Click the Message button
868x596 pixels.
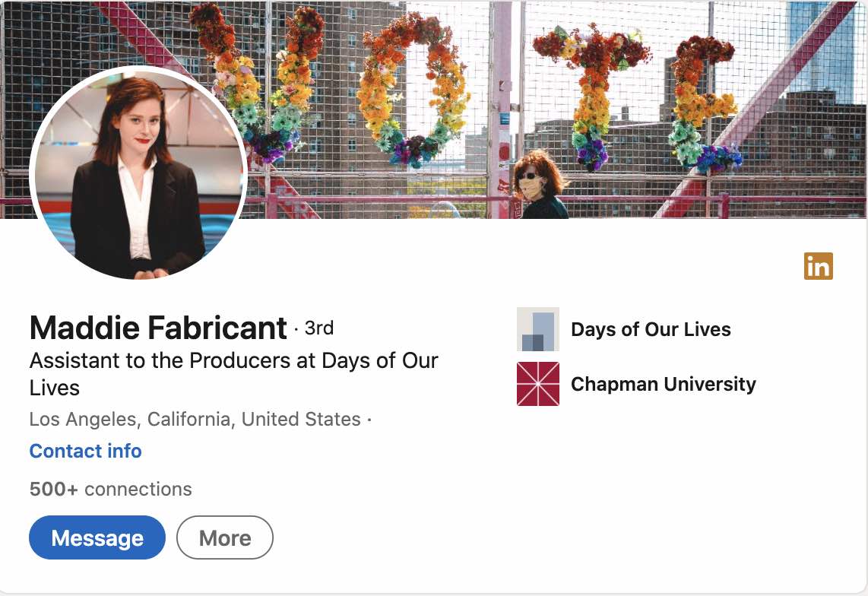click(97, 537)
